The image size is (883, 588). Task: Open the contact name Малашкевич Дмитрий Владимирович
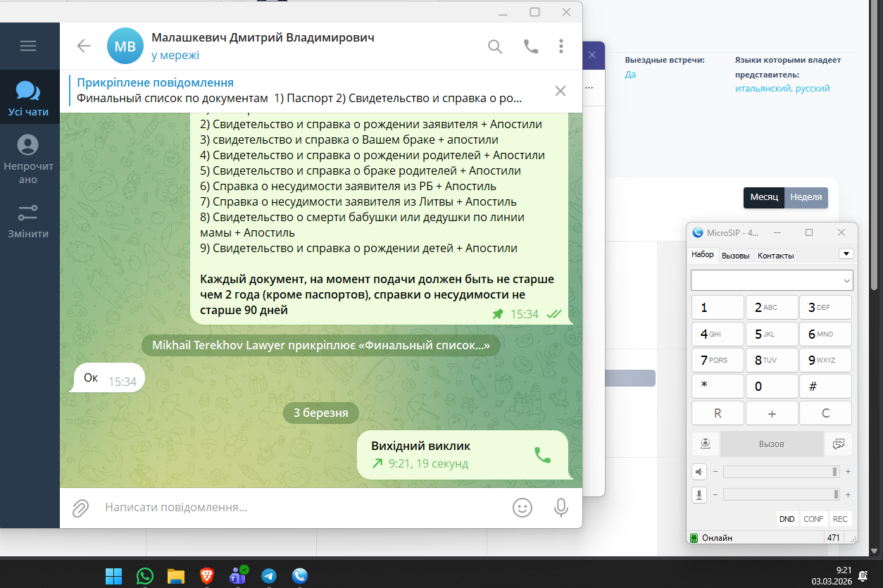click(x=263, y=37)
